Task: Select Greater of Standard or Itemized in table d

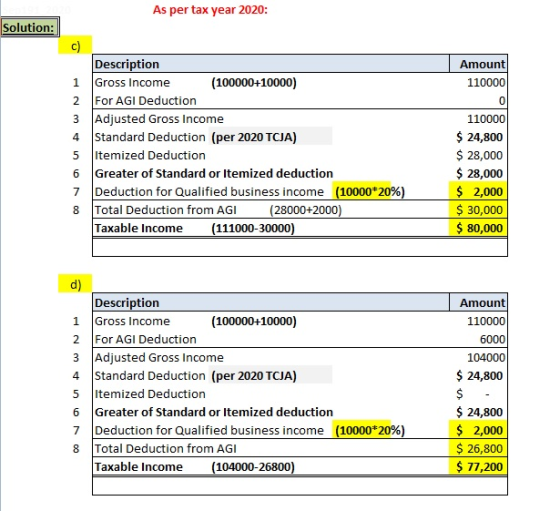Action: point(214,412)
